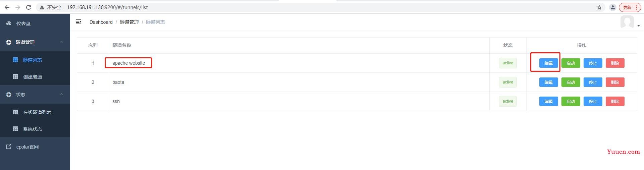The height and width of the screenshot is (170, 644).
Task: Open the browser profile account icon
Action: pyautogui.click(x=613, y=7)
